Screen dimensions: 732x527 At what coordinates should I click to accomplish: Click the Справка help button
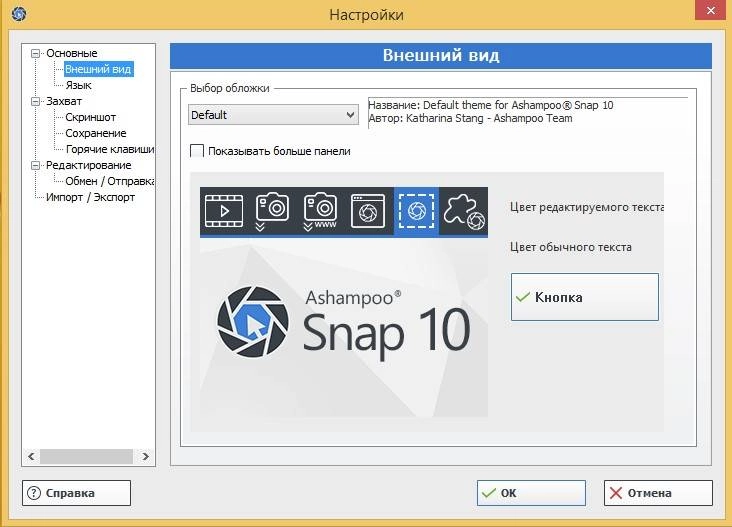[77, 493]
